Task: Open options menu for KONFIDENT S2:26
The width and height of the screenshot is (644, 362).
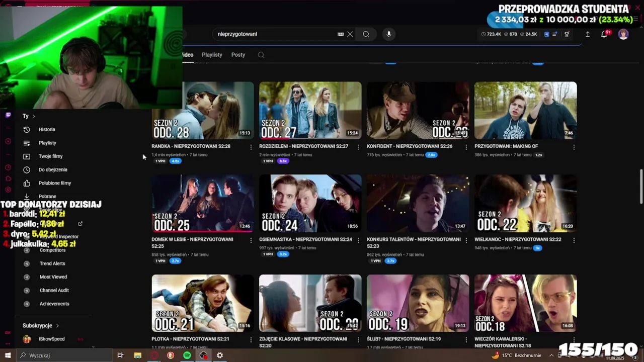Action: point(466,147)
